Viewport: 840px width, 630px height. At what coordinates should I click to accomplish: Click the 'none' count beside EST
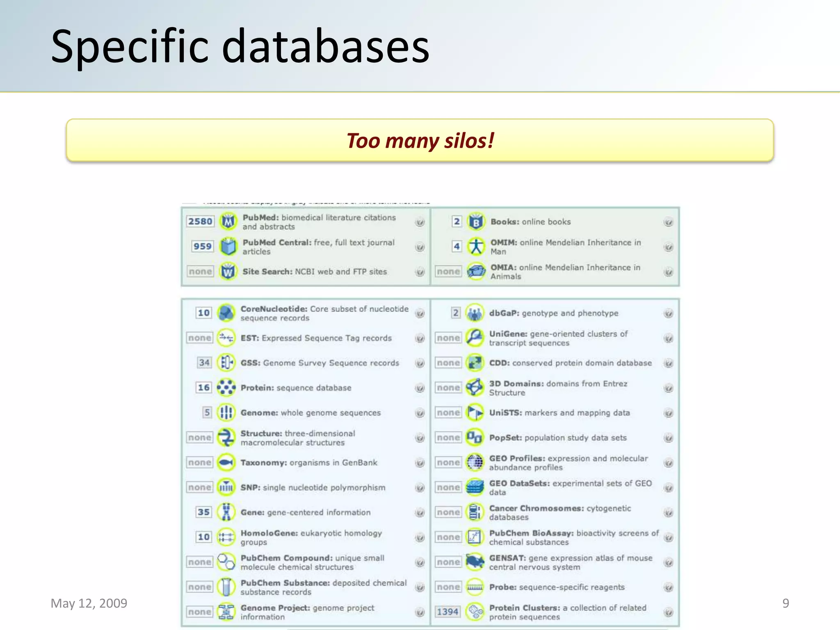click(x=200, y=338)
